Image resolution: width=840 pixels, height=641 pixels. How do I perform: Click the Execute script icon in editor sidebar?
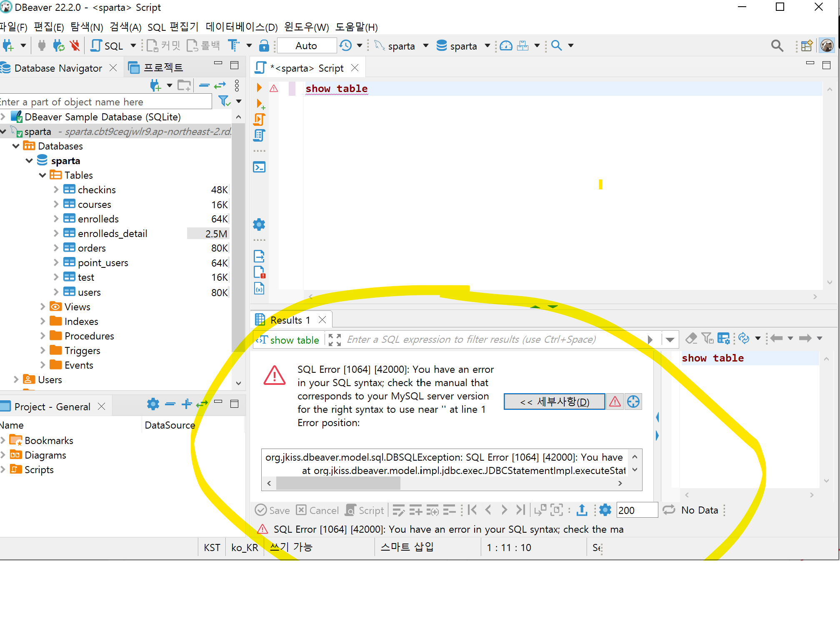coord(259,120)
